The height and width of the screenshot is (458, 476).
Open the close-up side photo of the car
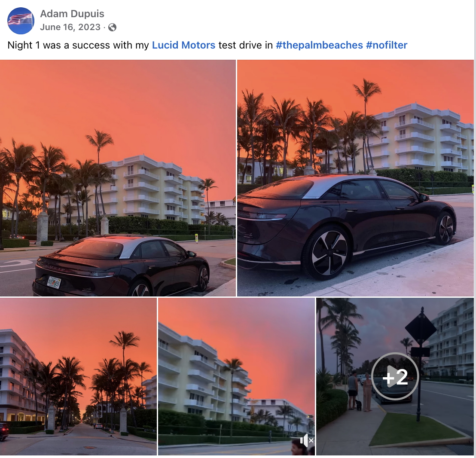click(355, 178)
